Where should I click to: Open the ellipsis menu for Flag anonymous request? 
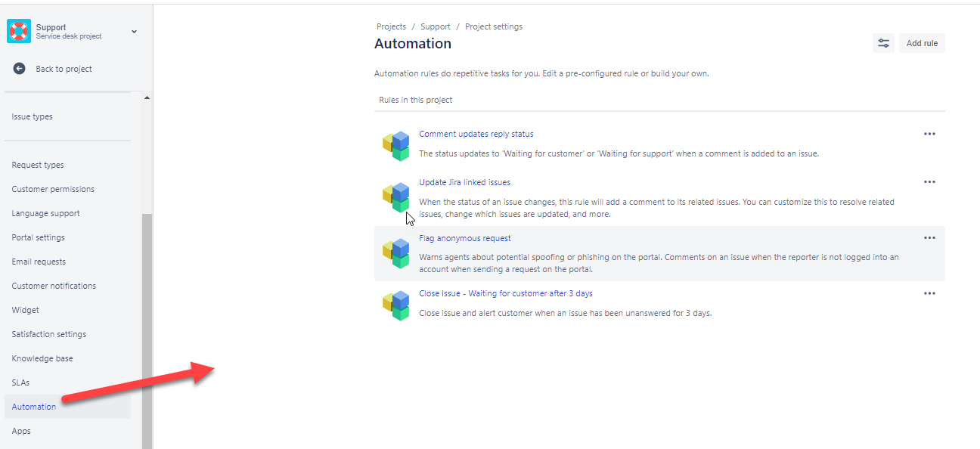929,237
